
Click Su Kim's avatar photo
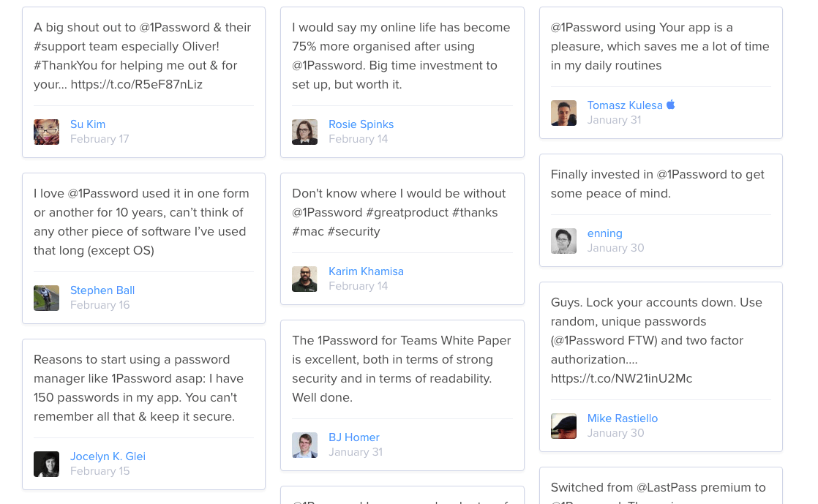pos(46,132)
